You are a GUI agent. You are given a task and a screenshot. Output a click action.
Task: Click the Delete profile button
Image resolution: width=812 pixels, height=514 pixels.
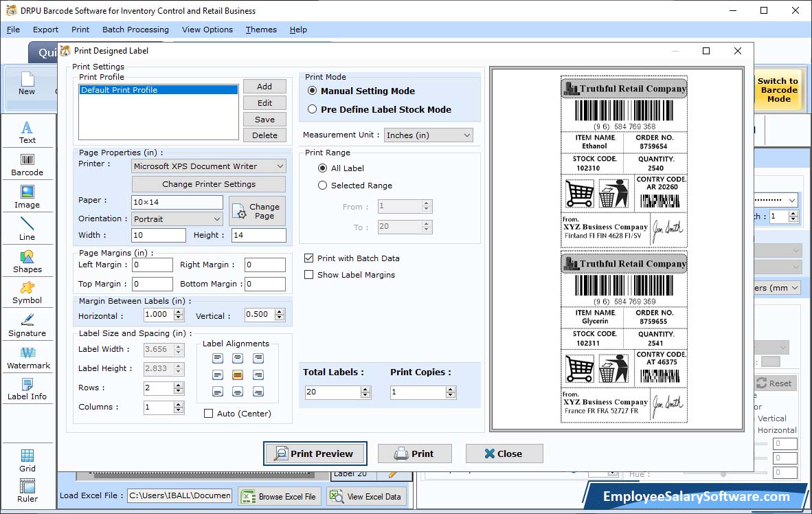(264, 135)
